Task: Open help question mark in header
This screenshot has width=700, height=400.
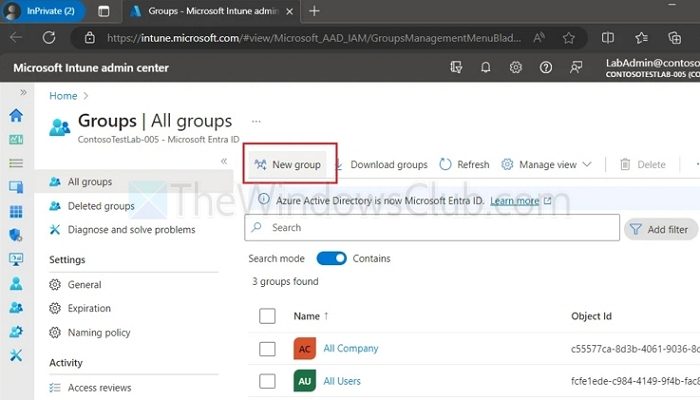Action: tap(546, 67)
